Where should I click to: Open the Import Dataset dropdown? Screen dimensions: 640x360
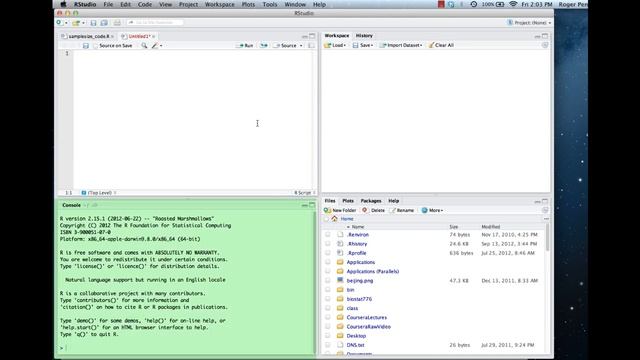pyautogui.click(x=401, y=45)
